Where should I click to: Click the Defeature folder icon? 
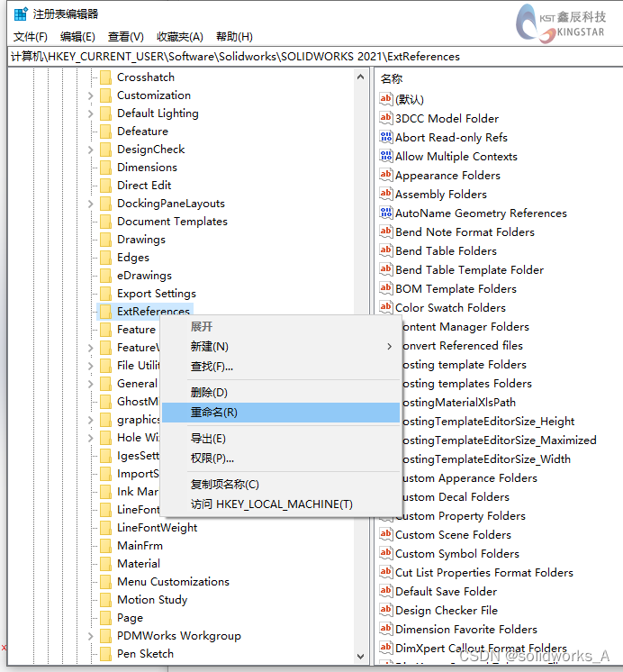(105, 132)
